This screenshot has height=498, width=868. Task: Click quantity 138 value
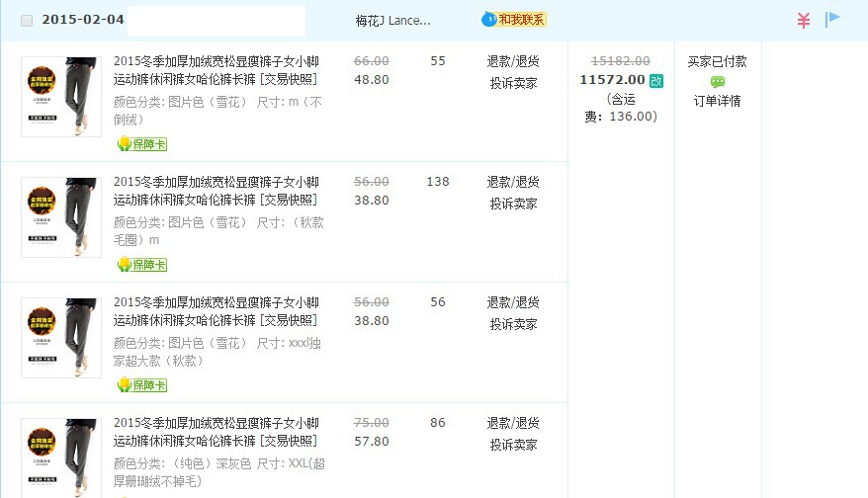[x=438, y=182]
